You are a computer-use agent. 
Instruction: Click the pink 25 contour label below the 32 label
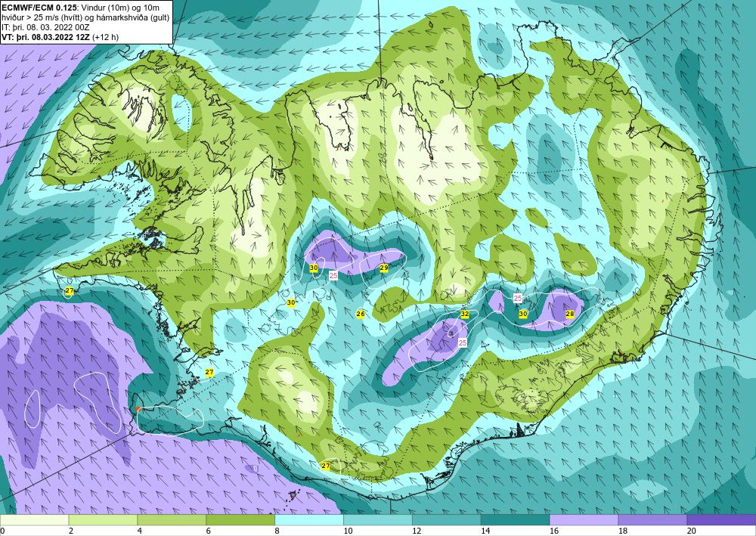[x=463, y=342]
